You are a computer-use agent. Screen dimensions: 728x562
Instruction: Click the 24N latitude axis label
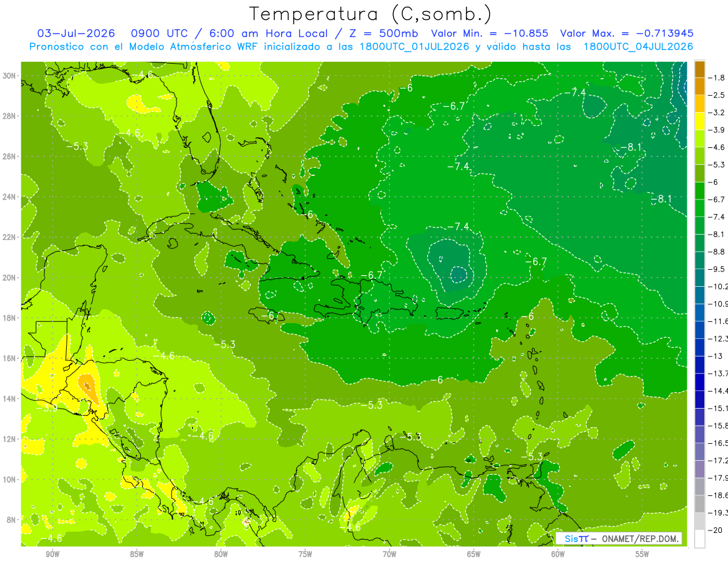[9, 197]
